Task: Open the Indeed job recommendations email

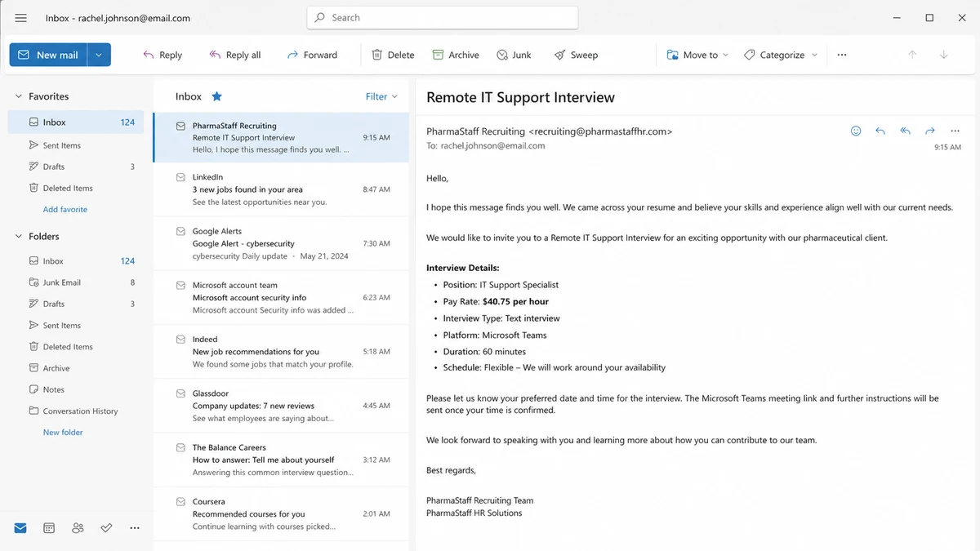Action: pyautogui.click(x=281, y=352)
